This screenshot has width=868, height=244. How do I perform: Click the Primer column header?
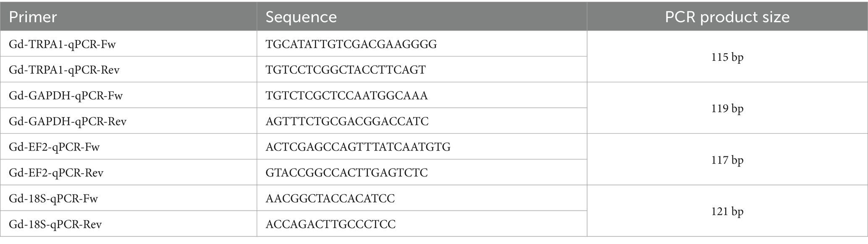pos(33,17)
